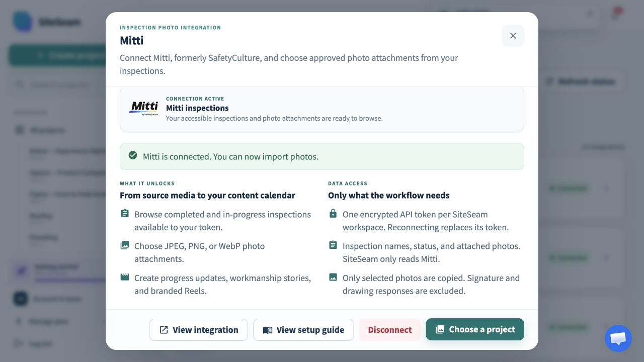Image resolution: width=644 pixels, height=362 pixels.
Task: Click 'Your accessible inspections and photo attachments' text
Action: (274, 119)
